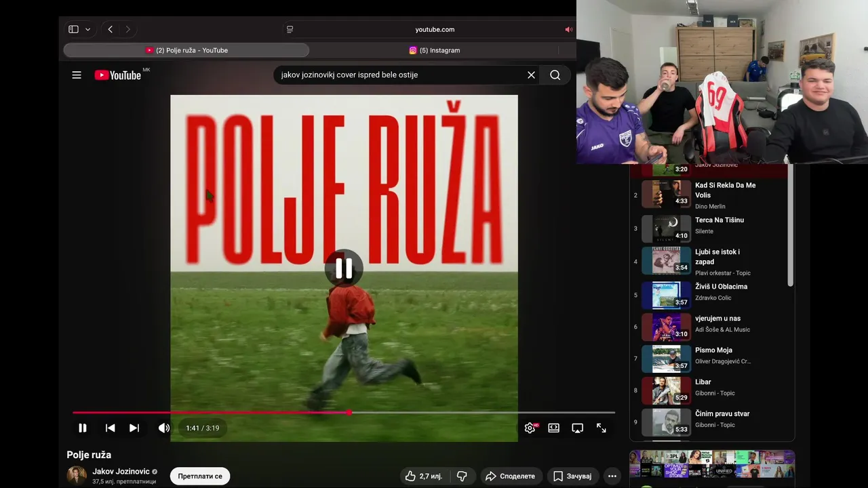Screen dimensions: 868x488
Task: Click Adi Šoše & AL Music label
Action: tap(723, 330)
